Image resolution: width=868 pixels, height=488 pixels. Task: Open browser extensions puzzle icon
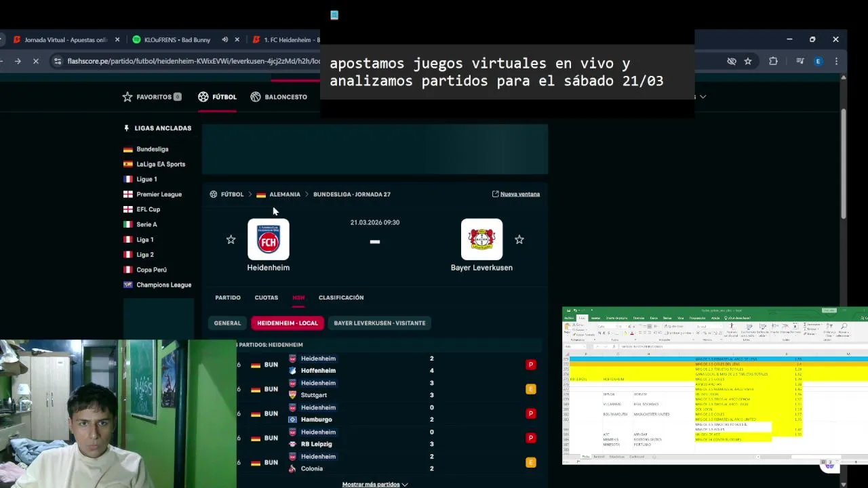click(773, 62)
